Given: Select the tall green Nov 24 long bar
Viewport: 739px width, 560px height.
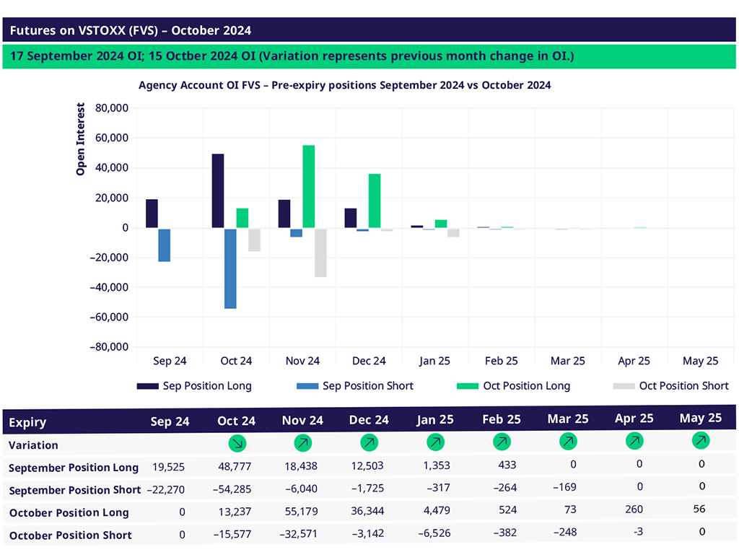Looking at the screenshot, I should (309, 186).
